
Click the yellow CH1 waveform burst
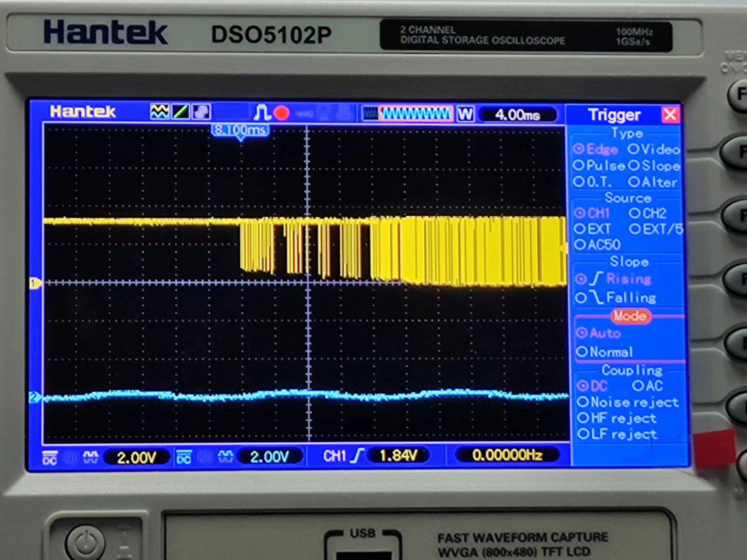[403, 250]
